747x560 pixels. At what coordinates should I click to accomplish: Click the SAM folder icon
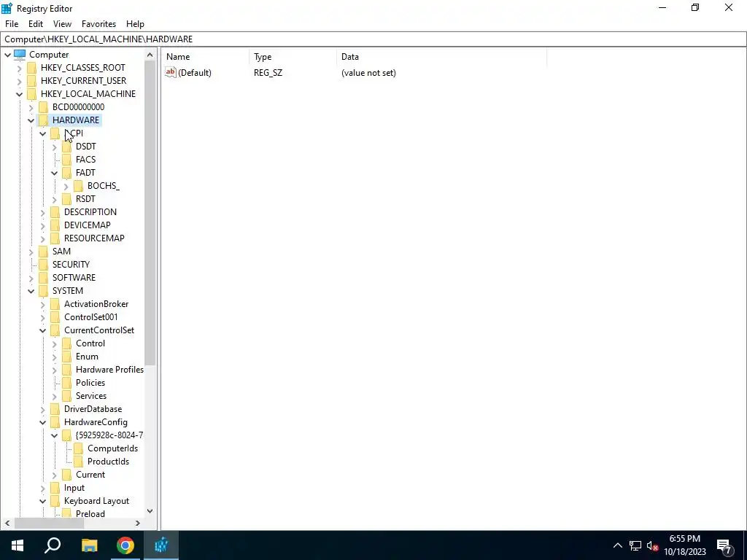pos(43,252)
